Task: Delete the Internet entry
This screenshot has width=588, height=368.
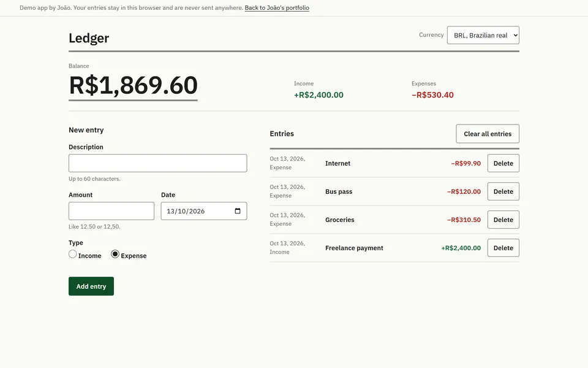Action: tap(503, 163)
